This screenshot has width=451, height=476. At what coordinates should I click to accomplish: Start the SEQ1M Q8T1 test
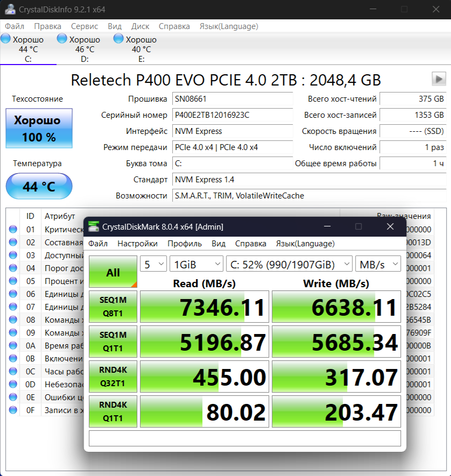point(113,306)
